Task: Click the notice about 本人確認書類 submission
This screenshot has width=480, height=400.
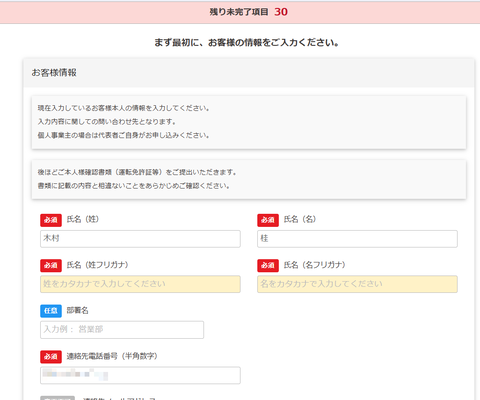Action: tap(249, 179)
